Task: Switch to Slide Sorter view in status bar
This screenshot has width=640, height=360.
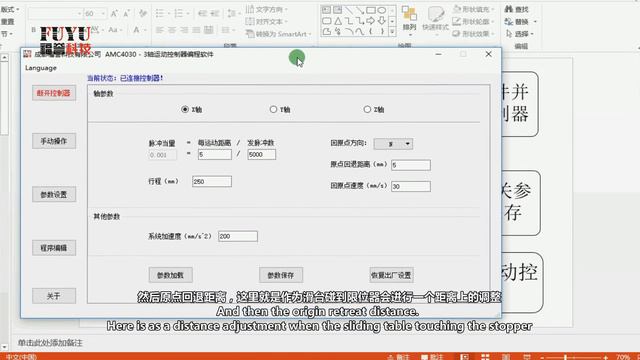Action: coord(485,357)
